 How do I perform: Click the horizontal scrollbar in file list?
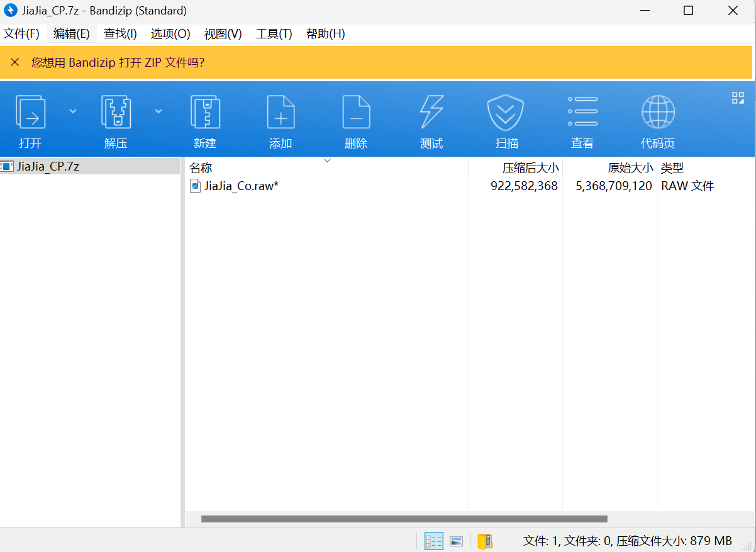coord(404,519)
